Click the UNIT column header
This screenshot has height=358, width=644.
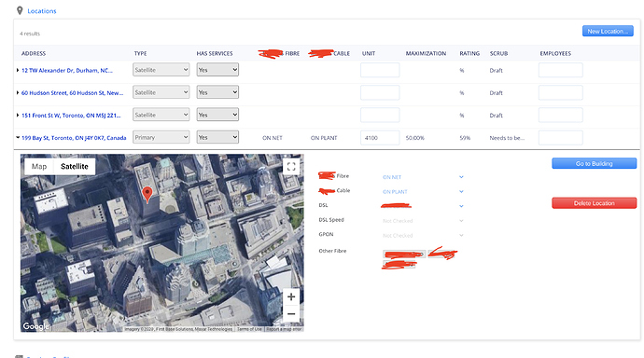pos(369,54)
